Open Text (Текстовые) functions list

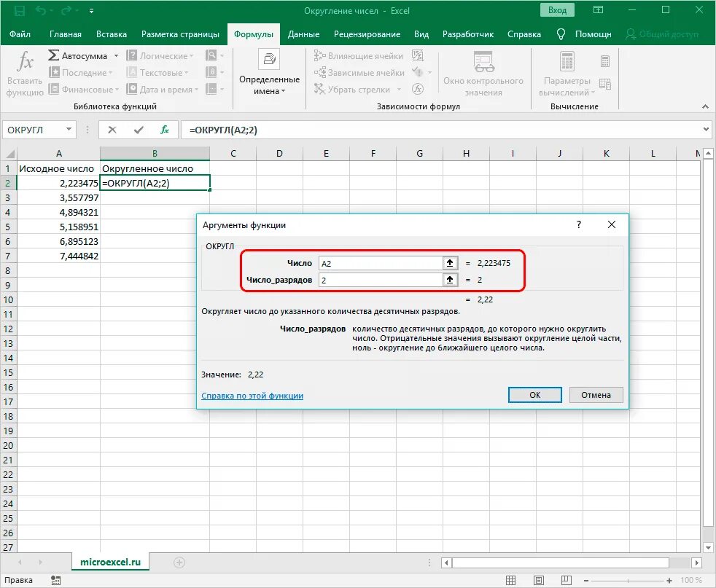[x=157, y=73]
